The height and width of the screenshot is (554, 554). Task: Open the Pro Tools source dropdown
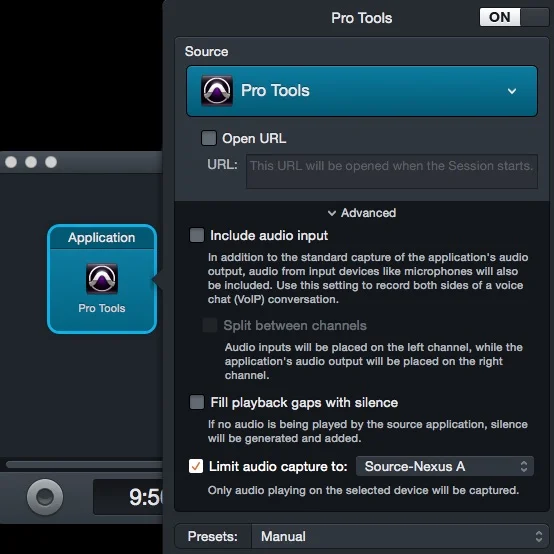362,91
